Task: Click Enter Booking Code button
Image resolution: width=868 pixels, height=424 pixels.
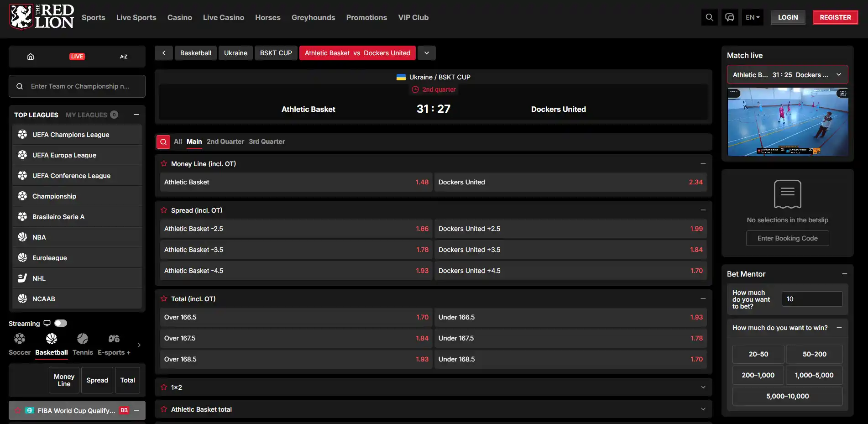Action: [788, 238]
